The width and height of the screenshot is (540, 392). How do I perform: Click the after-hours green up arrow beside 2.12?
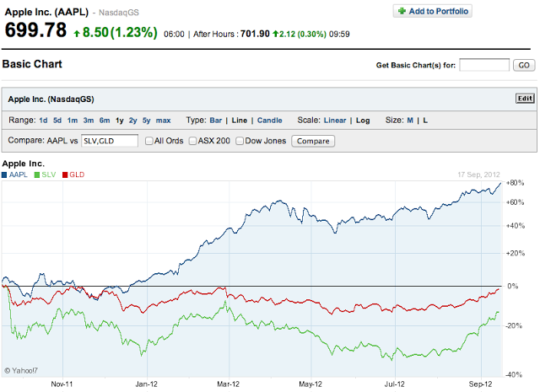tap(276, 34)
